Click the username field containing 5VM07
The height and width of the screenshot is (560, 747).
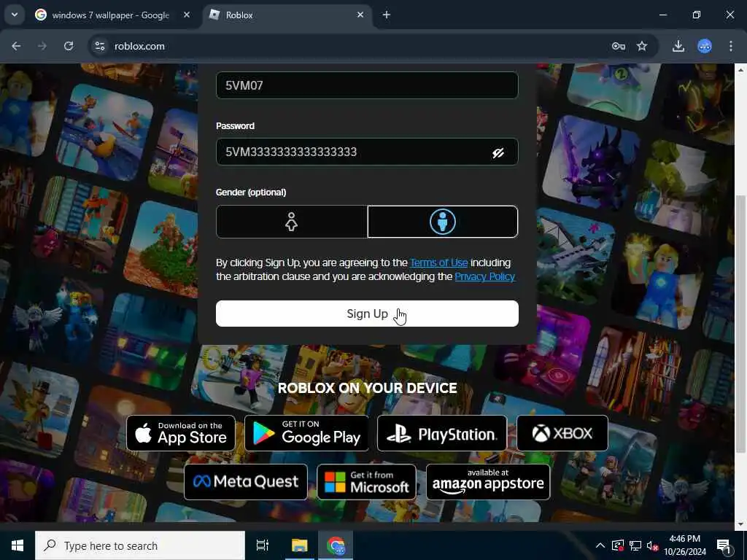point(367,85)
